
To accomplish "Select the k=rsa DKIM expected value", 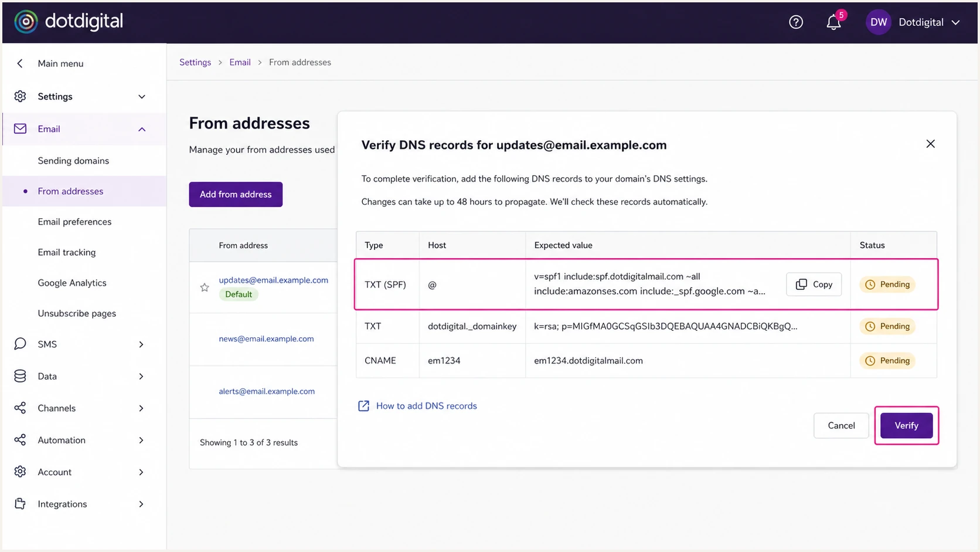I will click(665, 326).
